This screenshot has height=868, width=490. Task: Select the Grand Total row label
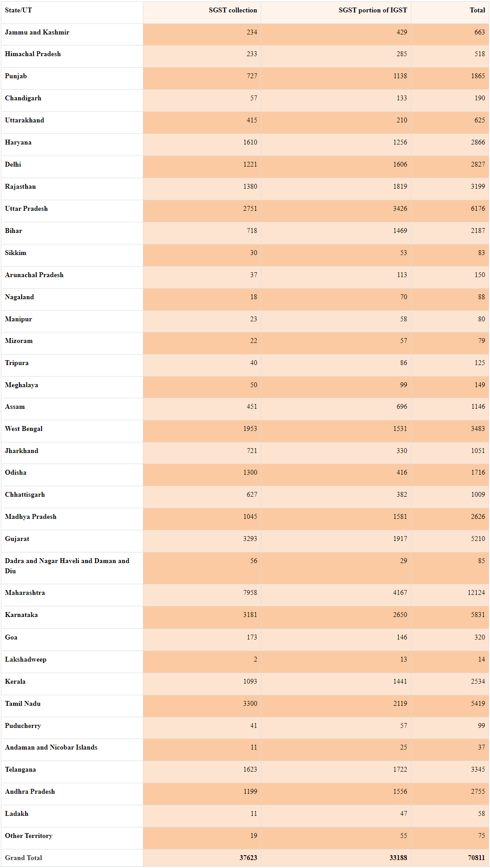[x=23, y=858]
